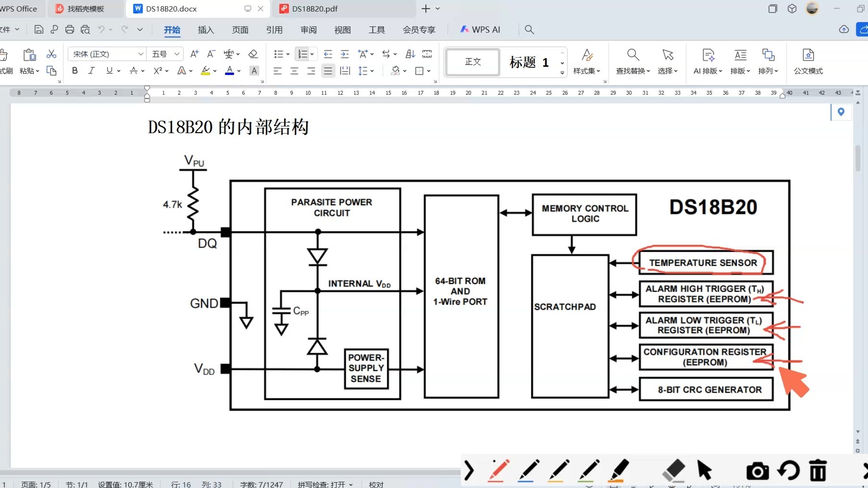Click the shading fill color bucket
868x488 pixels.
[396, 71]
